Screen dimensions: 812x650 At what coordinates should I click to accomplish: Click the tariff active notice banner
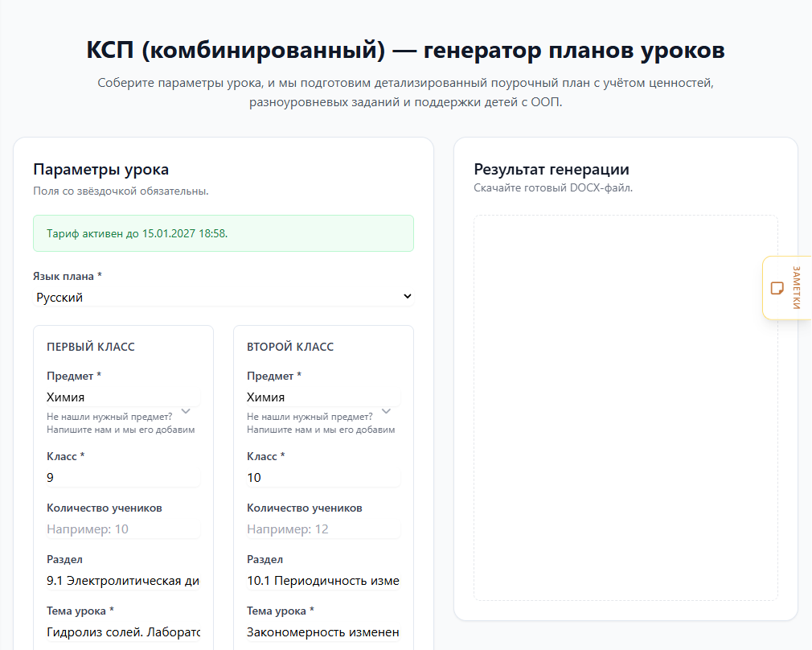click(x=224, y=233)
